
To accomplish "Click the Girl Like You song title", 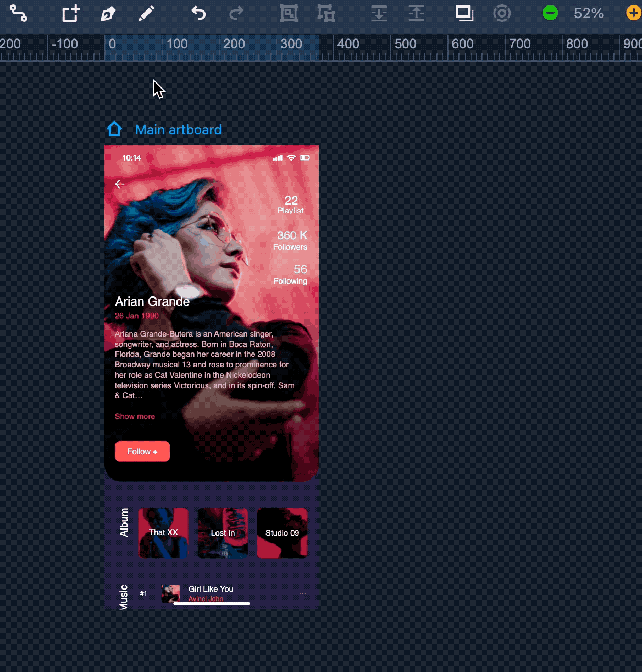I will click(x=211, y=589).
